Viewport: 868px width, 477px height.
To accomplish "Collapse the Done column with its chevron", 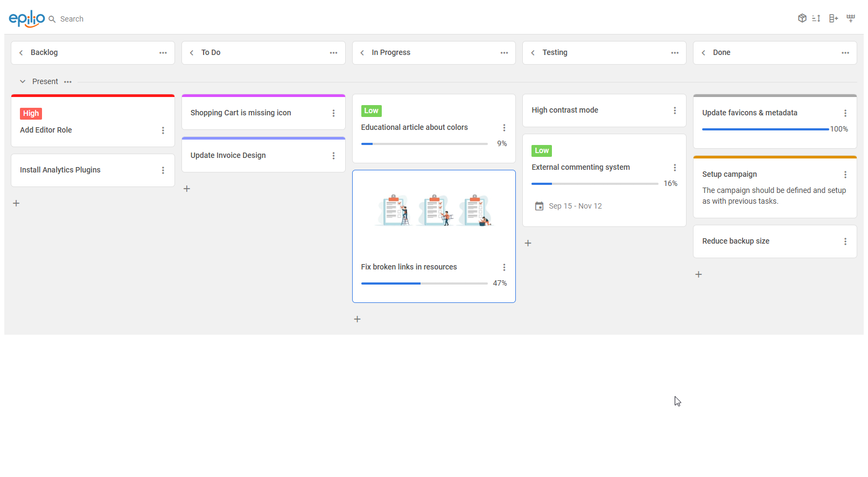I will tap(703, 53).
